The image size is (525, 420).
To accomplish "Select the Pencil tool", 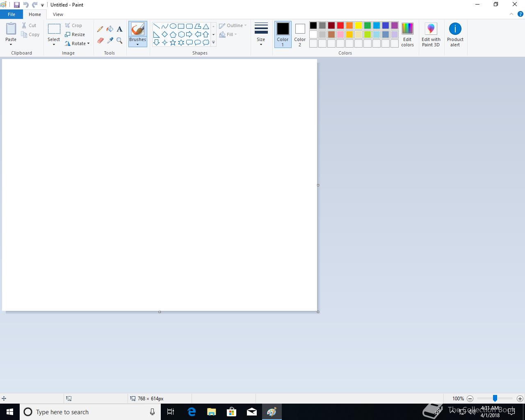I will pos(100,29).
